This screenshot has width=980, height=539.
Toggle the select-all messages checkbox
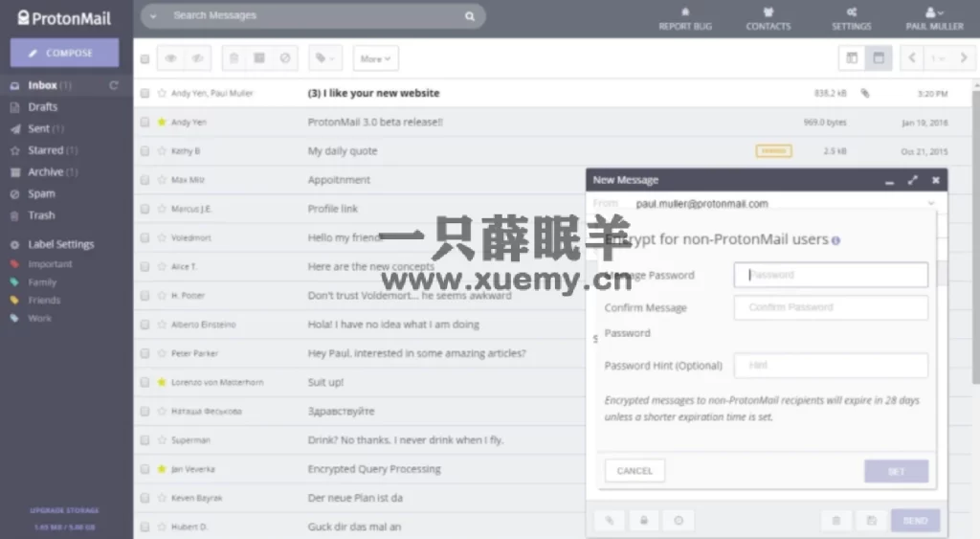click(145, 58)
